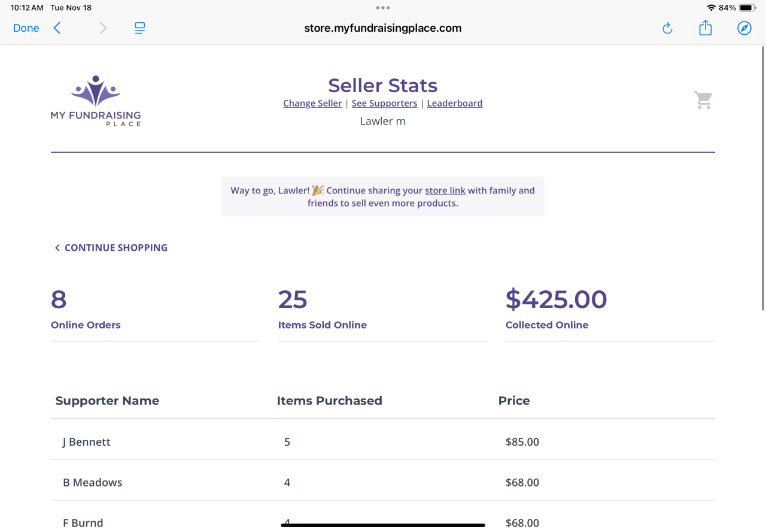Image resolution: width=766 pixels, height=532 pixels.
Task: Tap the battery status indicator
Action: 746,8
